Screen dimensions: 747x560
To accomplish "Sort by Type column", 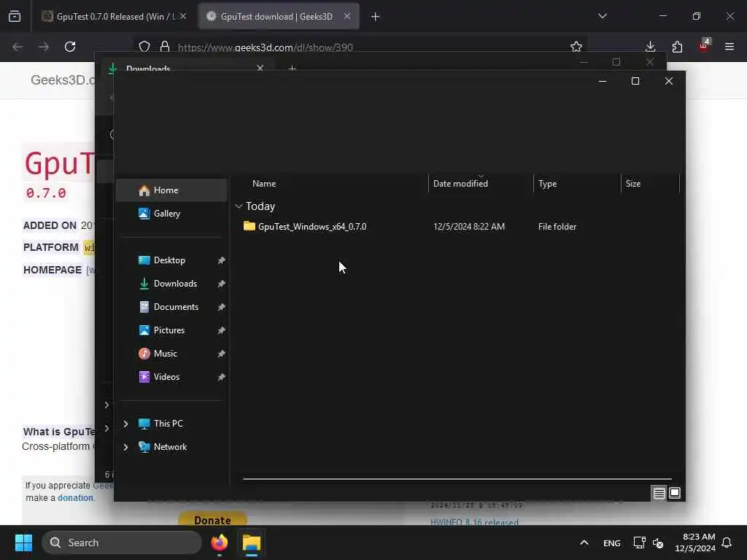I will tap(547, 184).
